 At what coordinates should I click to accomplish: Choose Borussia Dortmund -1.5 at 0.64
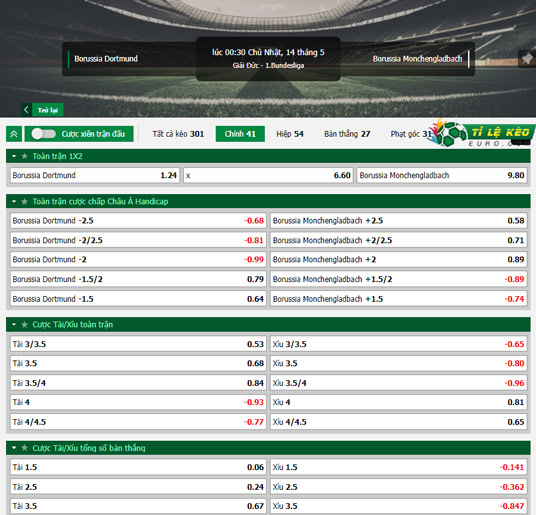coord(138,299)
